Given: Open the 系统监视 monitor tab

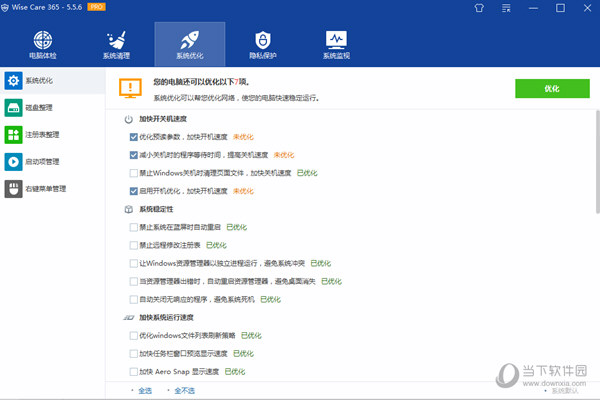Looking at the screenshot, I should [x=336, y=44].
